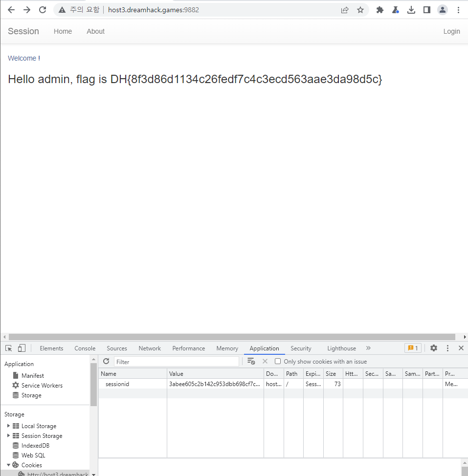Toggle the browser side panel icon
The width and height of the screenshot is (468, 476).
click(427, 10)
